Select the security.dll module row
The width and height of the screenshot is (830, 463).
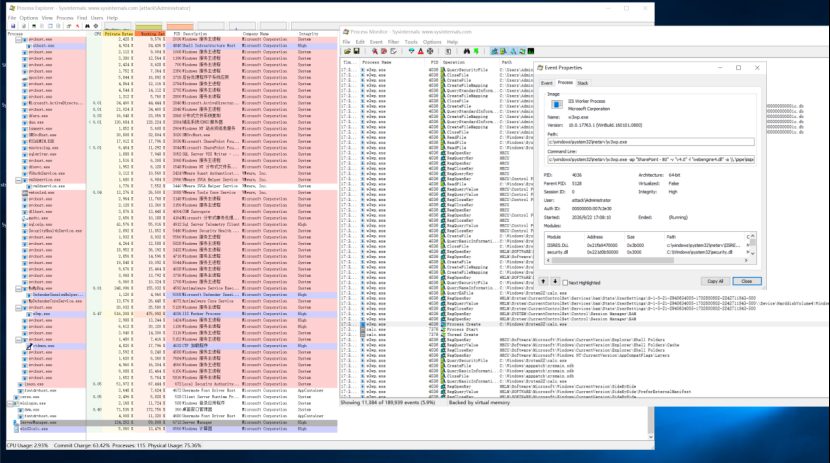(x=646, y=252)
